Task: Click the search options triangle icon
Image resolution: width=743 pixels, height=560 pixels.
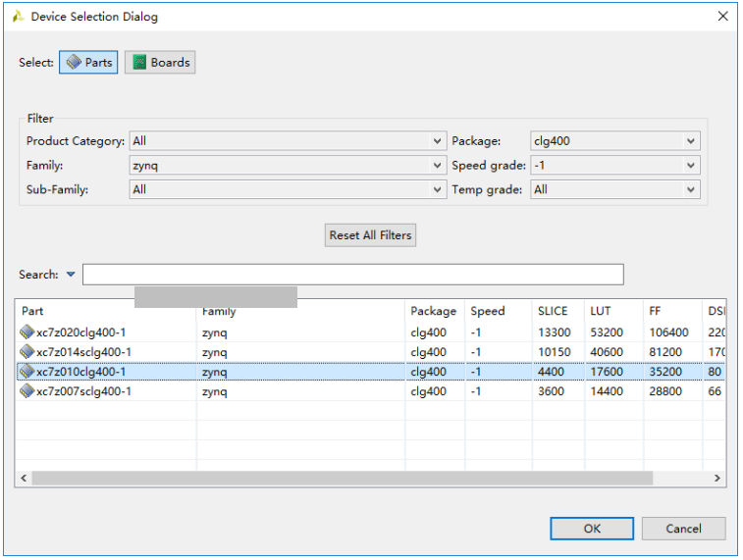Action: (71, 275)
